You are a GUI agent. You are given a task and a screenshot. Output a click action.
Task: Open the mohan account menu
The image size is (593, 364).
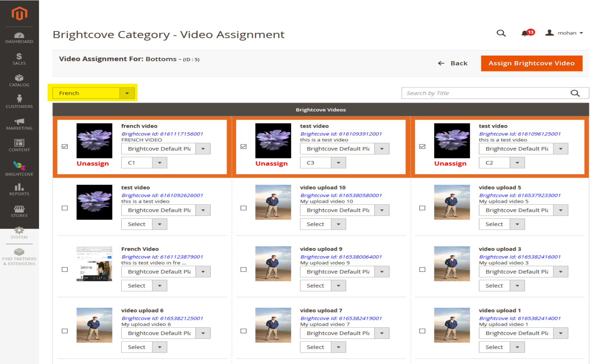click(x=567, y=33)
